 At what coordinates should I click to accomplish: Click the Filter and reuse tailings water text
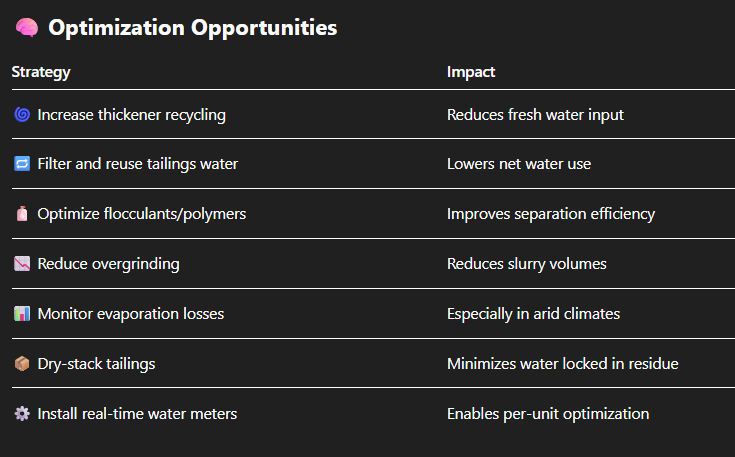137,164
